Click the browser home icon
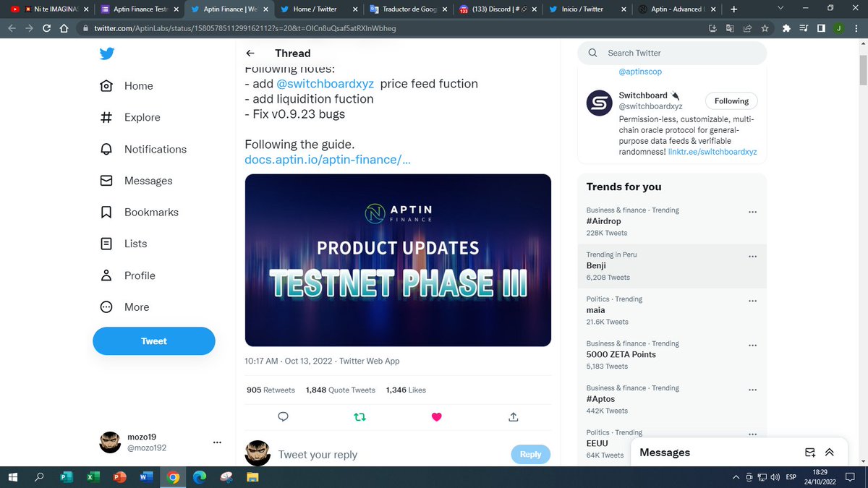 click(64, 29)
